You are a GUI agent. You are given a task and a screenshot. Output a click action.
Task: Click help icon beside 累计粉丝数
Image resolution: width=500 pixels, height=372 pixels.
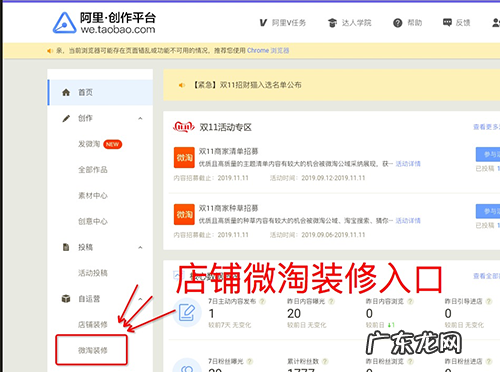pyautogui.click(x=325, y=361)
